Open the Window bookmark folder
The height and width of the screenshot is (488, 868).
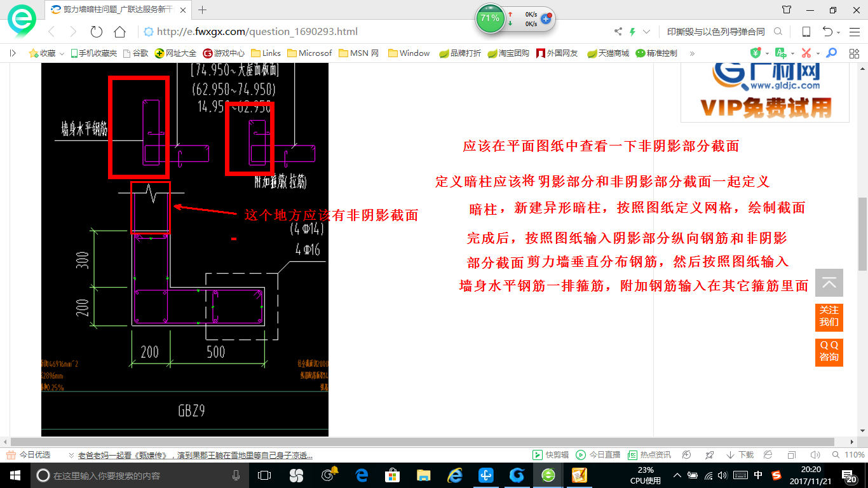click(x=409, y=53)
